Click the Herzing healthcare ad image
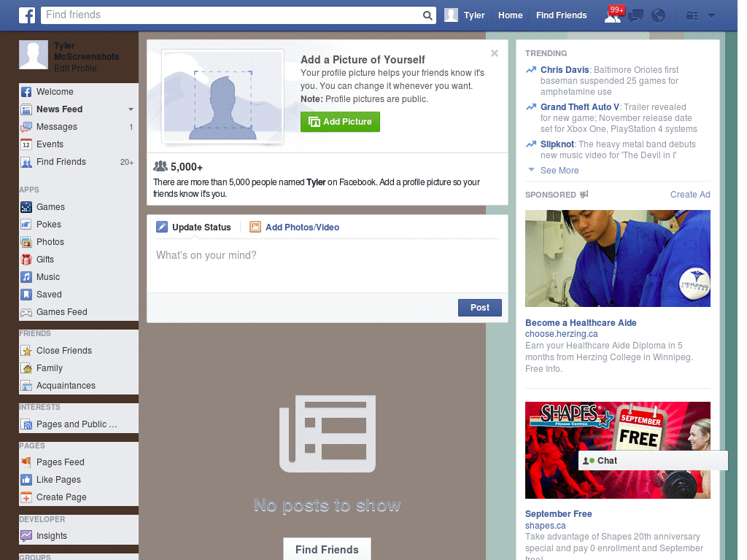 (617, 259)
